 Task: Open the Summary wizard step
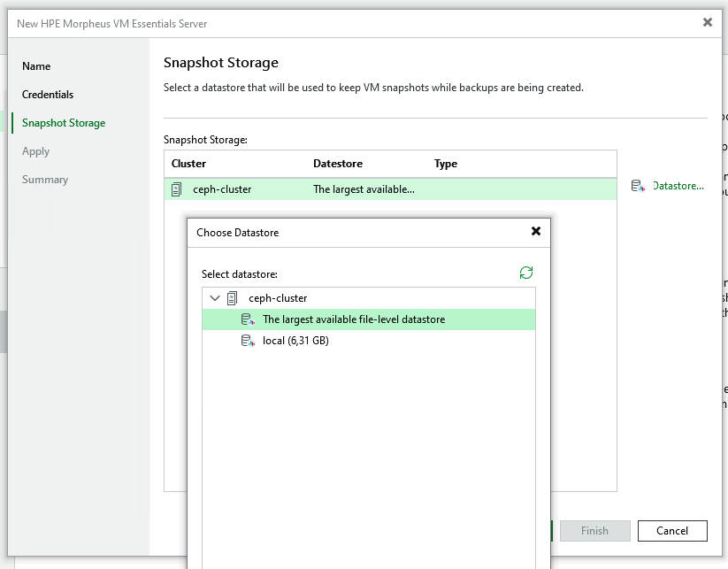pos(45,180)
